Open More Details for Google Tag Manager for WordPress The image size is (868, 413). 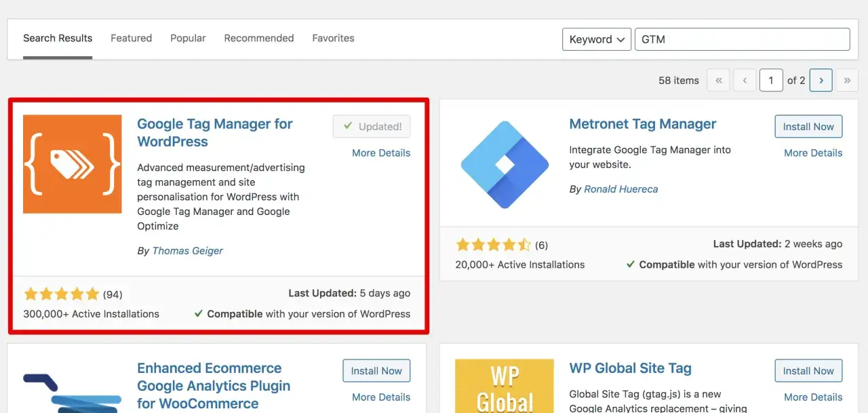(381, 153)
